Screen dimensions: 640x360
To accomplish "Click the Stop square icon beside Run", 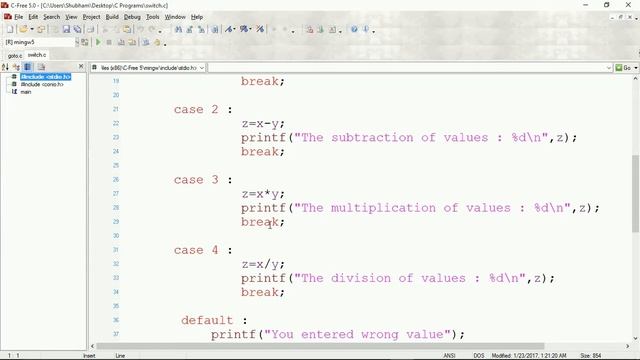I will tap(109, 42).
